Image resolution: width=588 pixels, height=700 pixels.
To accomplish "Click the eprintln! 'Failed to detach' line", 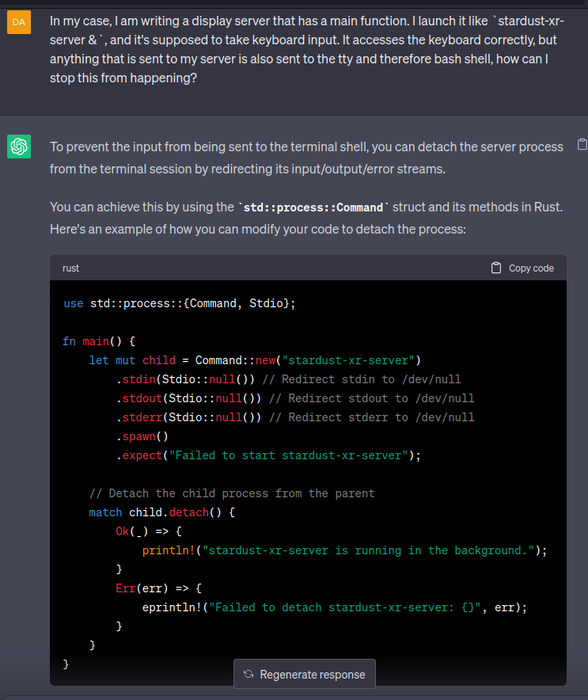I will click(335, 607).
